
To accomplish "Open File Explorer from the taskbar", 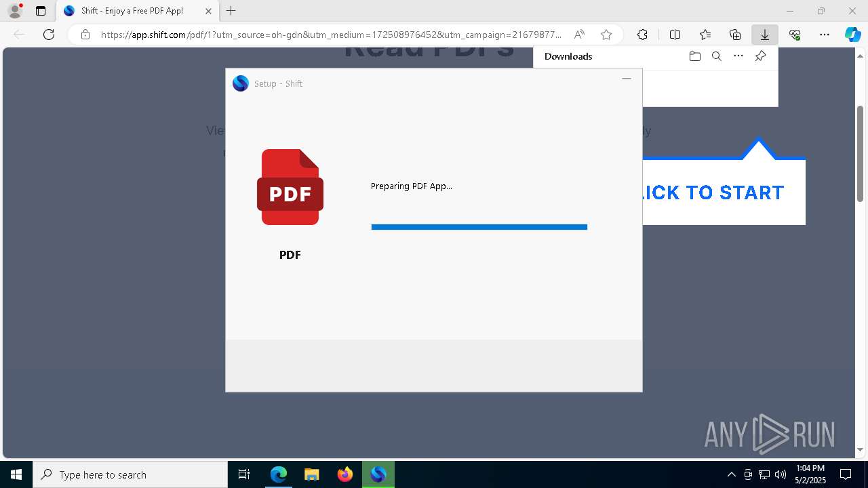I will (311, 474).
